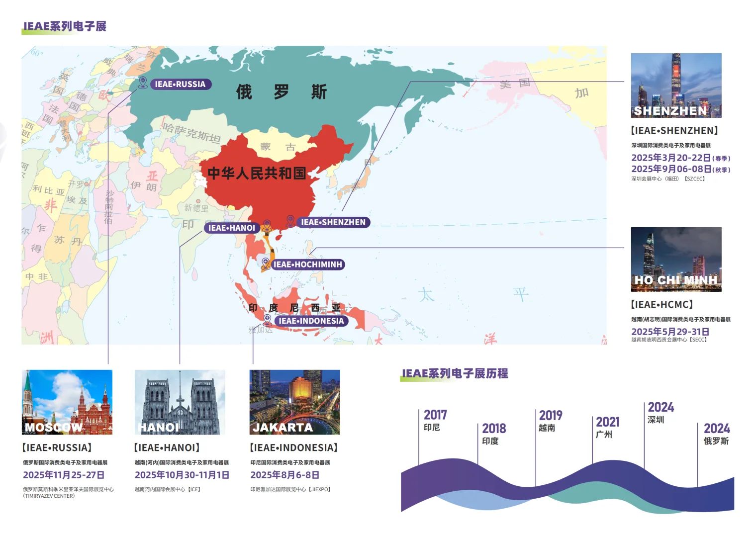756x537 pixels.
Task: Click the 2021 广州 timeline marker
Action: (x=607, y=427)
